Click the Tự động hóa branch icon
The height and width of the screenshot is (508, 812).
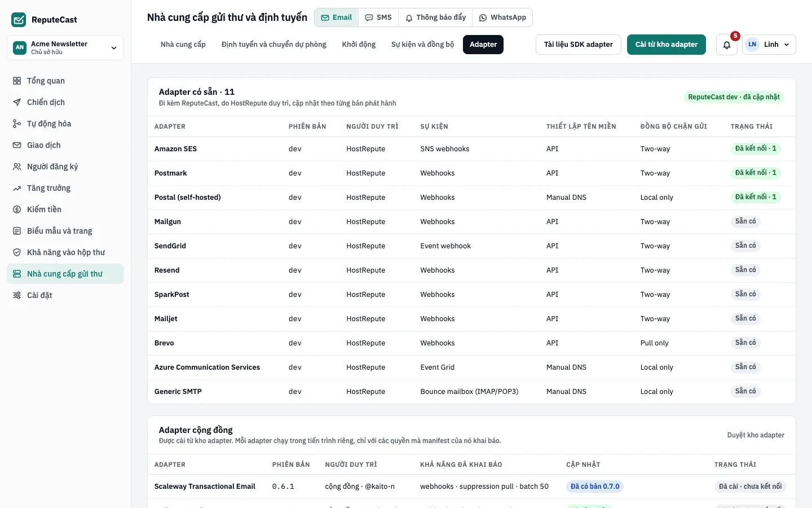coord(17,124)
